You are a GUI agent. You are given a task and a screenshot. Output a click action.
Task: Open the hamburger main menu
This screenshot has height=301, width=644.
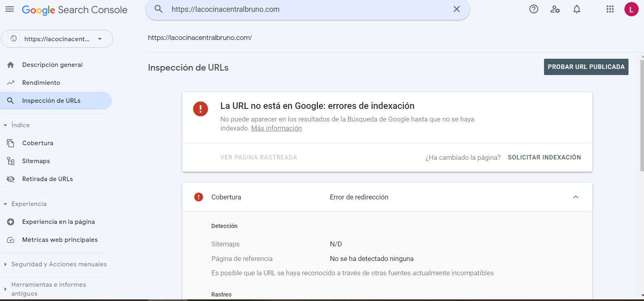pyautogui.click(x=9, y=9)
